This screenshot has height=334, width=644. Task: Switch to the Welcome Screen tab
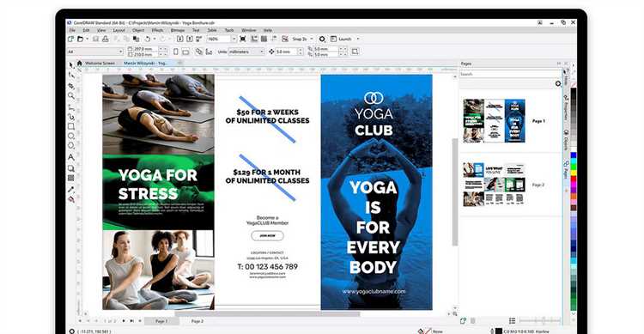pyautogui.click(x=100, y=64)
